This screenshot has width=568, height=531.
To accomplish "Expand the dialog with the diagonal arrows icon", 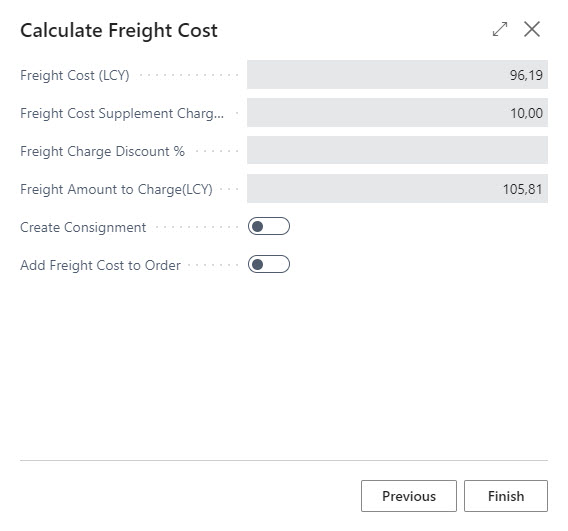I will [x=500, y=29].
